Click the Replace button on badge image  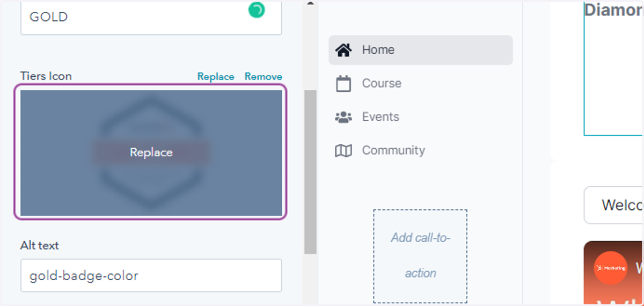[x=151, y=152]
